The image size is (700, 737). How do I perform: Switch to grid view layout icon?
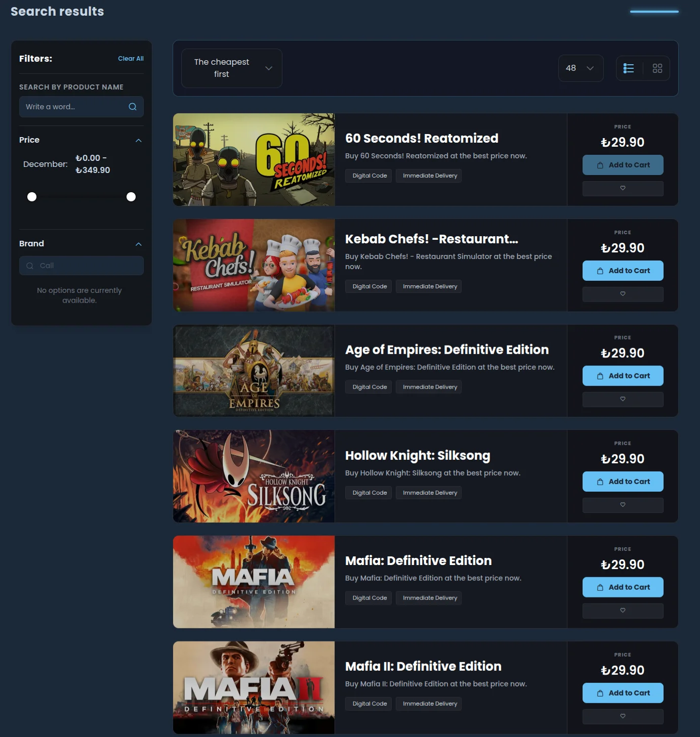point(657,68)
